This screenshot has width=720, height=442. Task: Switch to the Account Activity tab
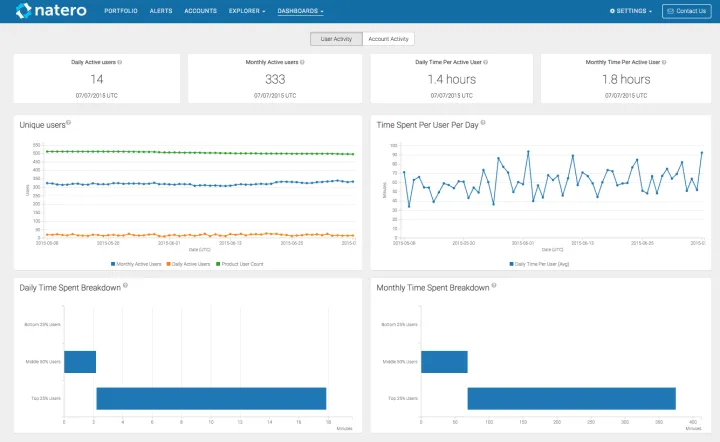388,39
